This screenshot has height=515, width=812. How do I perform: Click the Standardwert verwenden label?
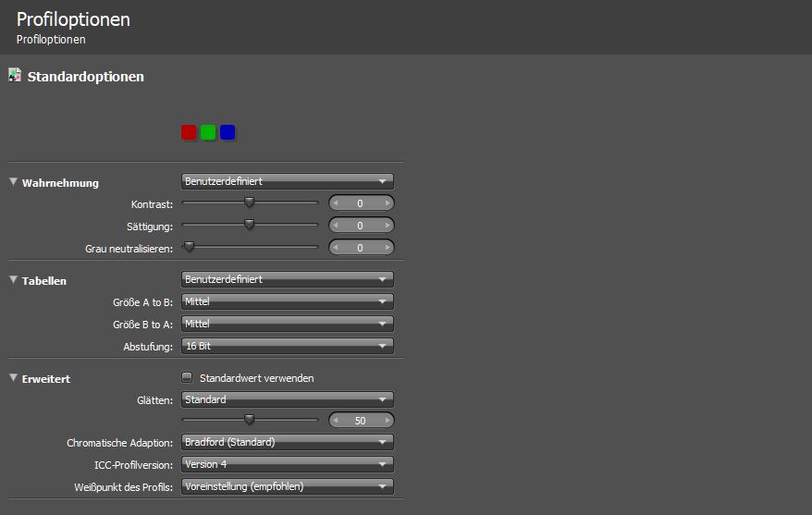pyautogui.click(x=257, y=378)
